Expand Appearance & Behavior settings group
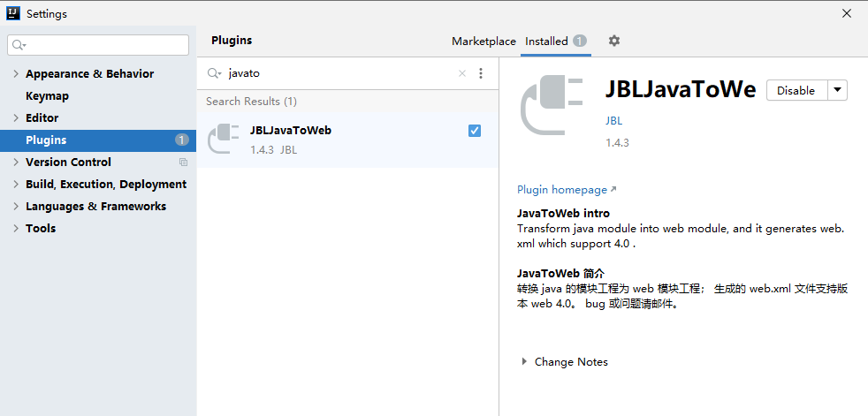 16,73
